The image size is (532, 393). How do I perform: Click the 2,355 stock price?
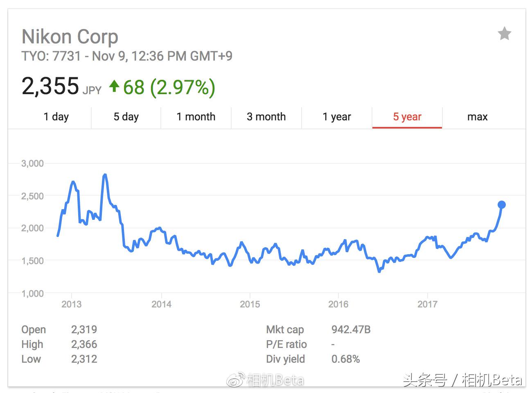50,86
